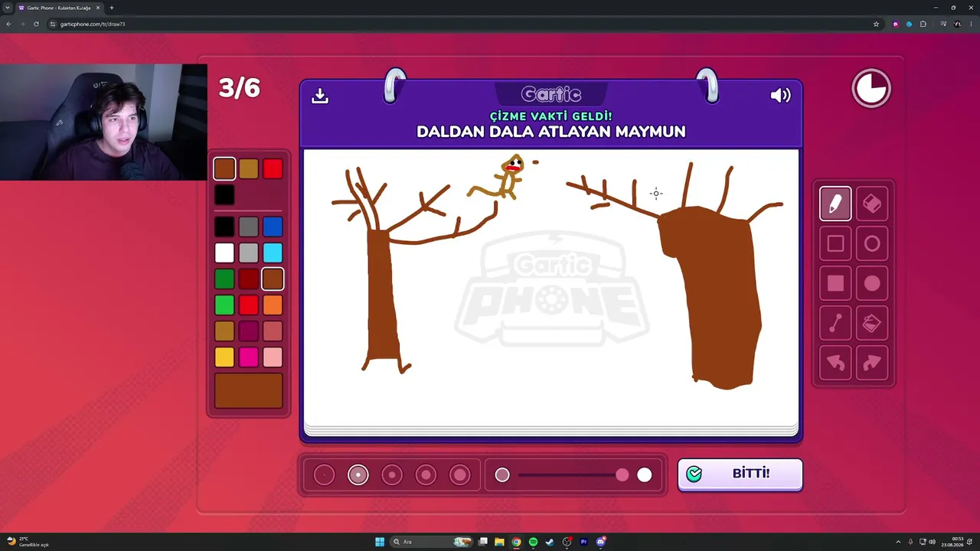The image size is (980, 551).
Task: Open the Chrome three-dot menu
Action: (970, 24)
